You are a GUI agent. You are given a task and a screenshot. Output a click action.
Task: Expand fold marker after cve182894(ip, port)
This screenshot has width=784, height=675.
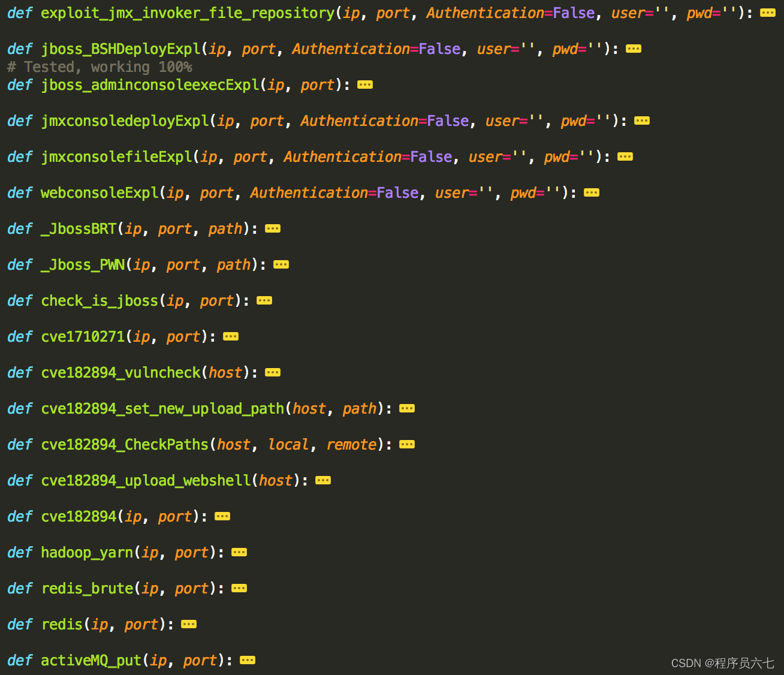[222, 516]
